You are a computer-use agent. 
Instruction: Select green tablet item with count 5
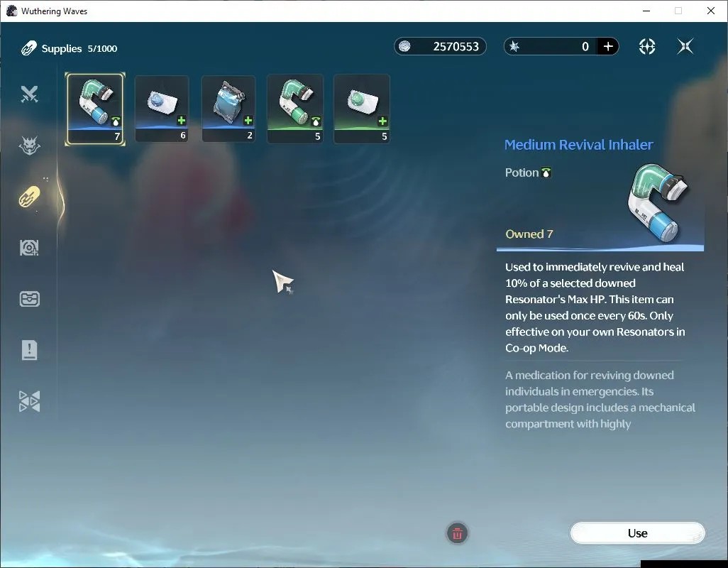tap(362, 109)
